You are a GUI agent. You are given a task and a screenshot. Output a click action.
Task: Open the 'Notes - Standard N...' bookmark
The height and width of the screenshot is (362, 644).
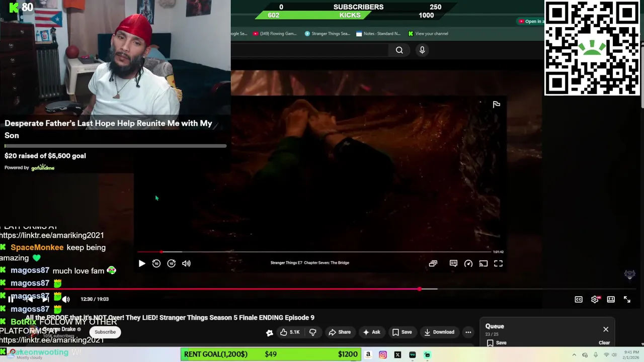378,34
